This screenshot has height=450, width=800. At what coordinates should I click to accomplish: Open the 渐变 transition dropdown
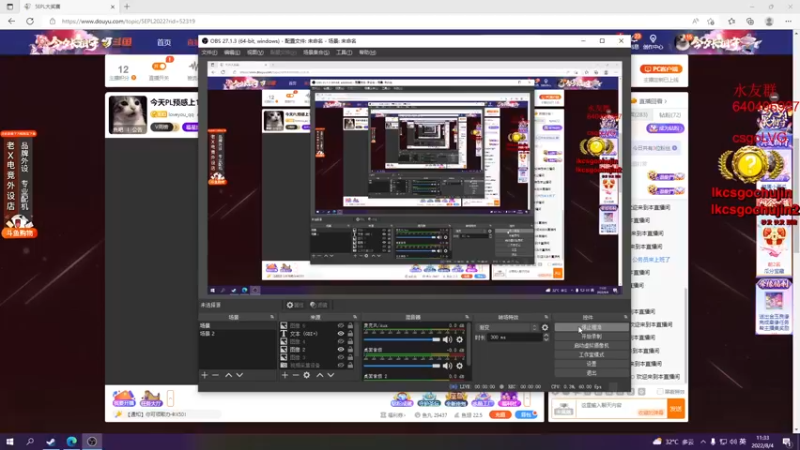[x=507, y=328]
